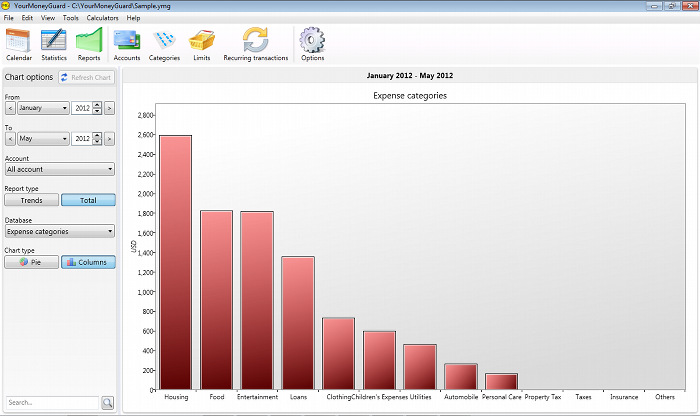Increase the To year stepper
Image resolution: width=700 pixels, height=416 pixels.
[97, 135]
